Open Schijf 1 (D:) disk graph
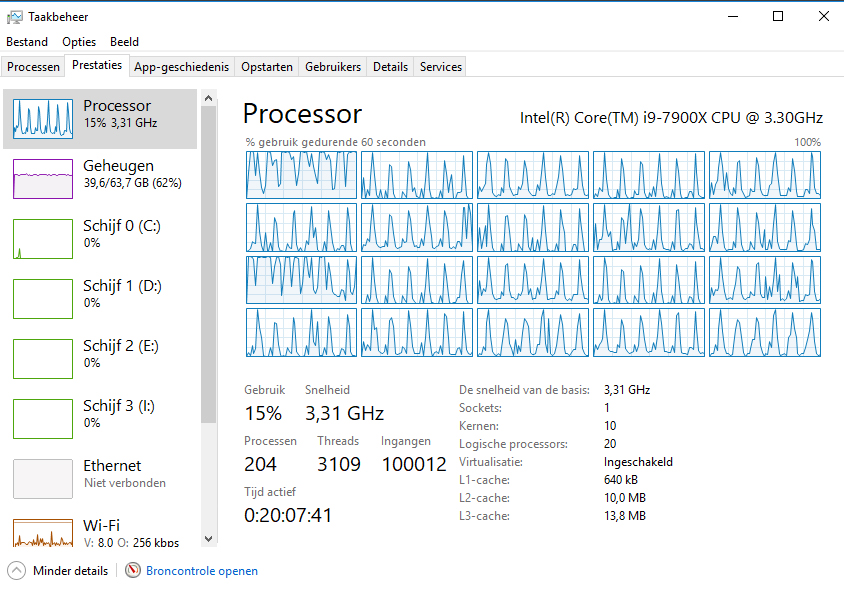This screenshot has width=844, height=594. click(x=43, y=299)
